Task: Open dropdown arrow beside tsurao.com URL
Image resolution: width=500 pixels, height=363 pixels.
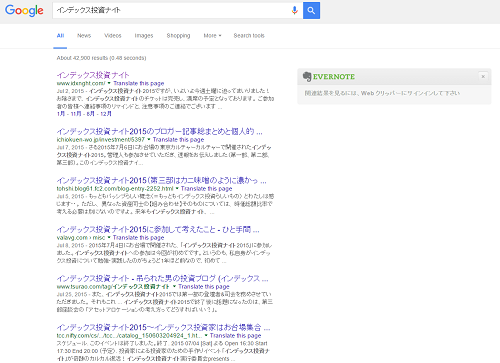Action: (174, 286)
